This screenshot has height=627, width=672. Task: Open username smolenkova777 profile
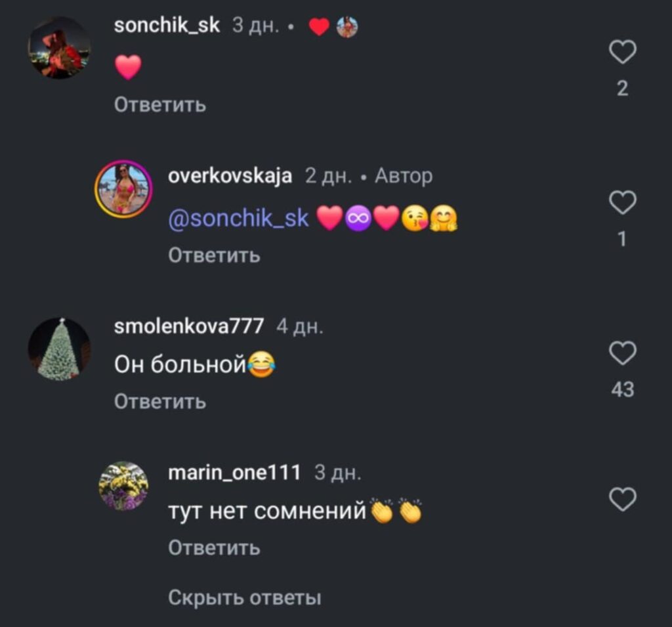[x=188, y=326]
